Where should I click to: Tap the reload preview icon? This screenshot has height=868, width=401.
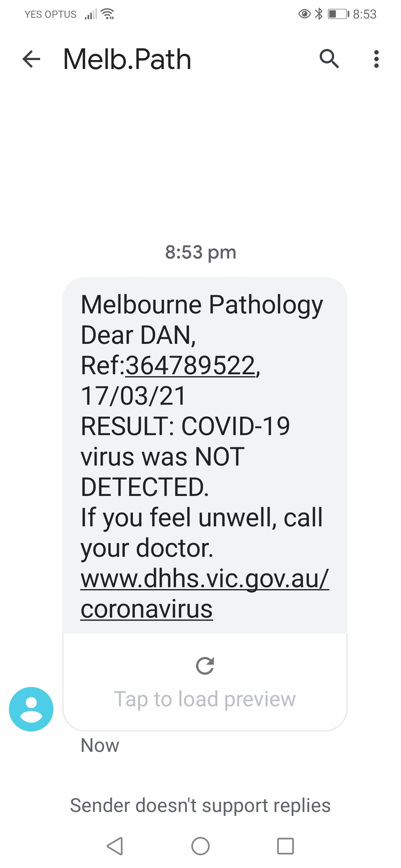click(x=205, y=666)
